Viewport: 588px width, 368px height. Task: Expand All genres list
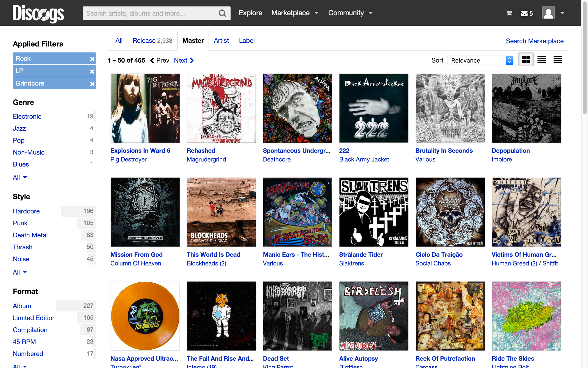point(20,178)
